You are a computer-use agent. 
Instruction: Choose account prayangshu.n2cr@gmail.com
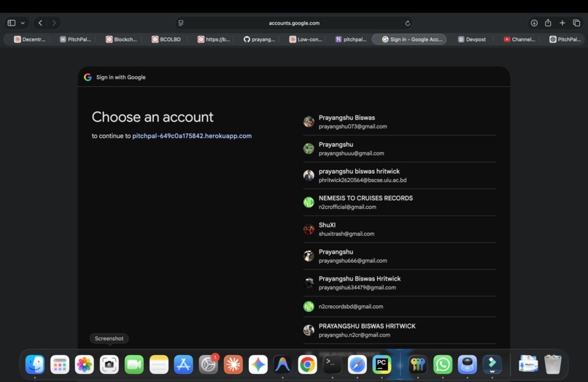pos(399,330)
